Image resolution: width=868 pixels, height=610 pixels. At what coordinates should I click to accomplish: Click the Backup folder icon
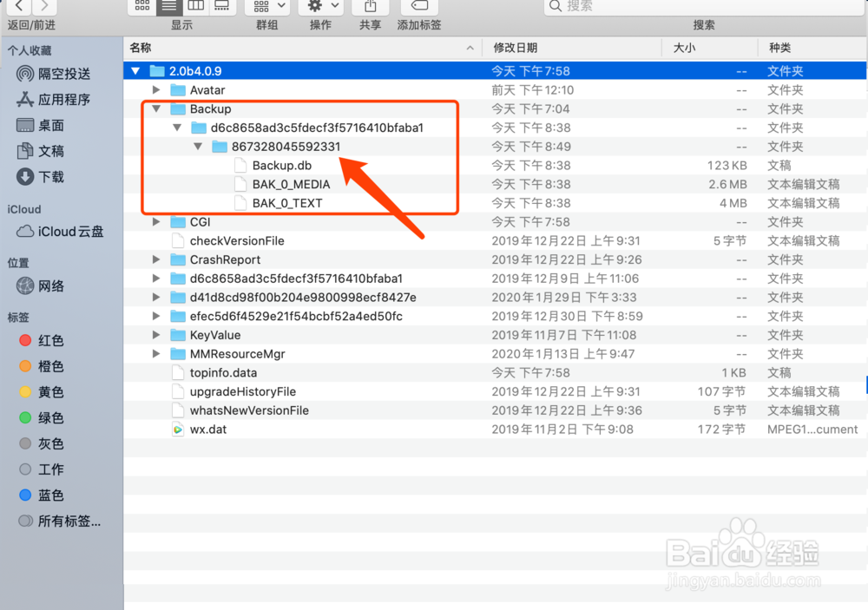178,108
